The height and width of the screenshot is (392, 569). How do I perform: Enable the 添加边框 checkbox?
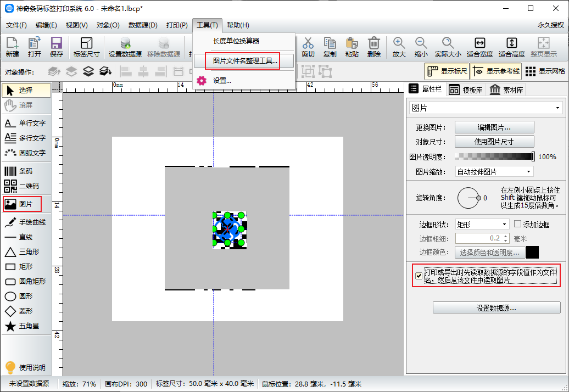tap(518, 224)
